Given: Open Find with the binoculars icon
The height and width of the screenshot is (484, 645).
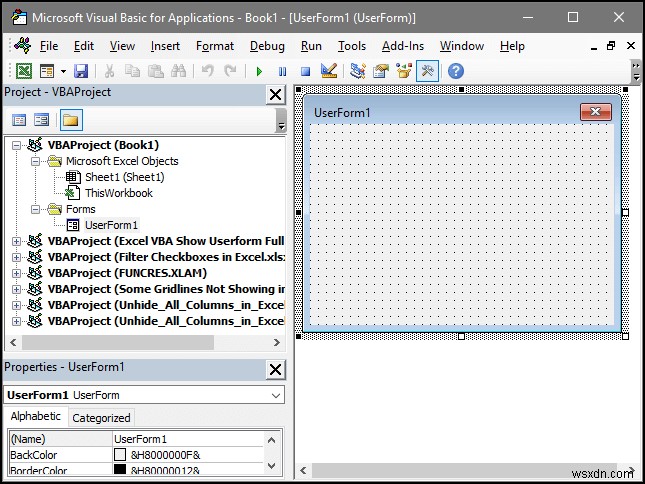Looking at the screenshot, I should (x=179, y=71).
